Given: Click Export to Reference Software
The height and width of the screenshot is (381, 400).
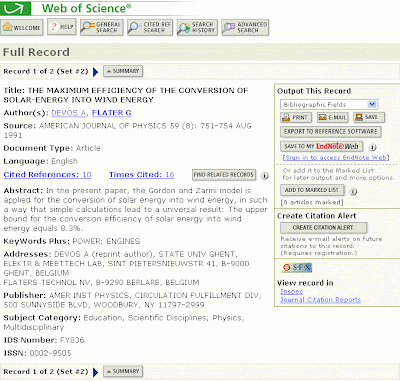Looking at the screenshot, I should coord(331,132).
